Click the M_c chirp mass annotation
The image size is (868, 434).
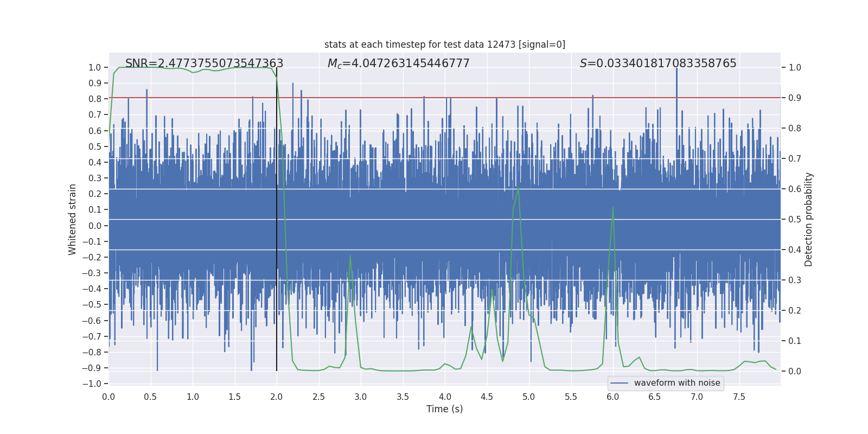coord(398,63)
